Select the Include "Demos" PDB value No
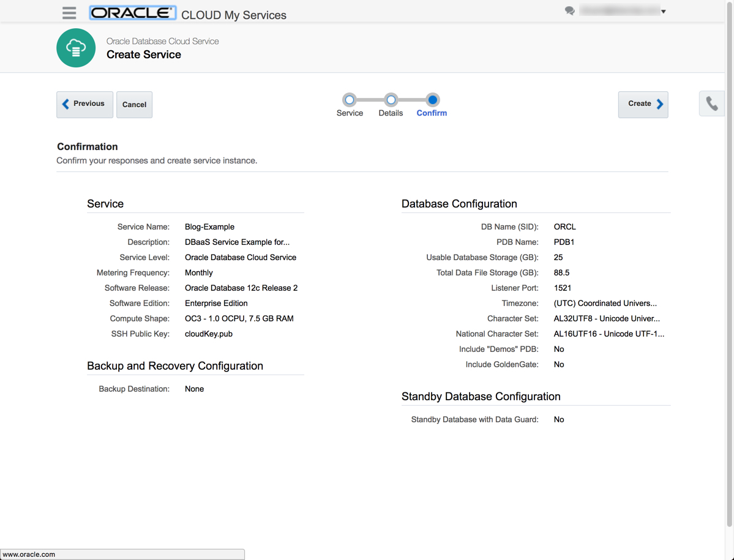734x560 pixels. coord(559,349)
